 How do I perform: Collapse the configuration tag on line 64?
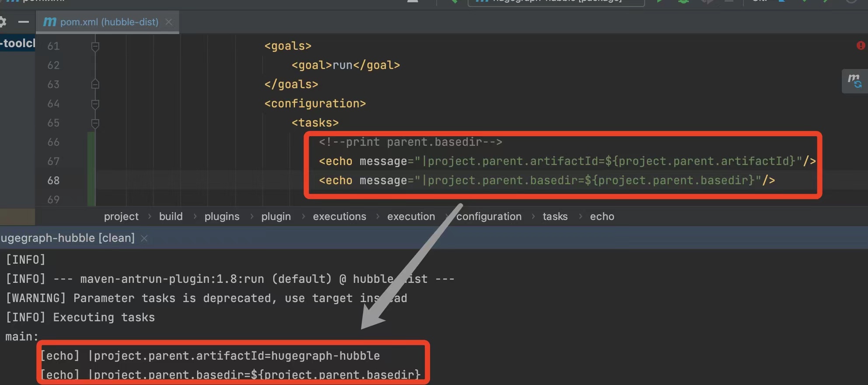[x=95, y=103]
